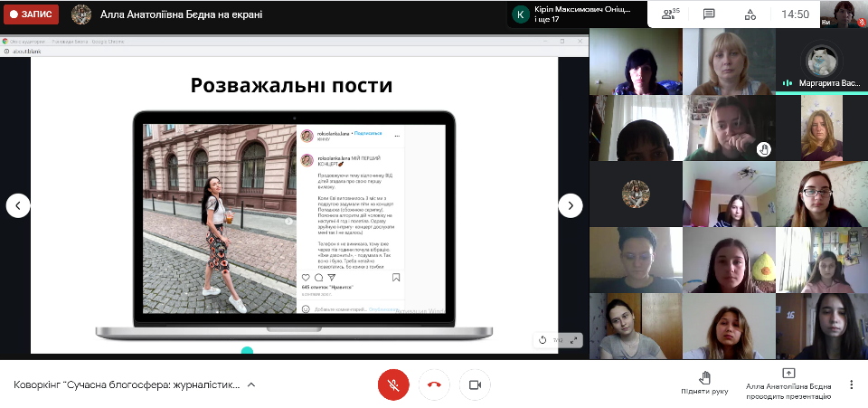Open the meeting chat panel icon
Viewport: 868px width, 408px height.
[709, 14]
